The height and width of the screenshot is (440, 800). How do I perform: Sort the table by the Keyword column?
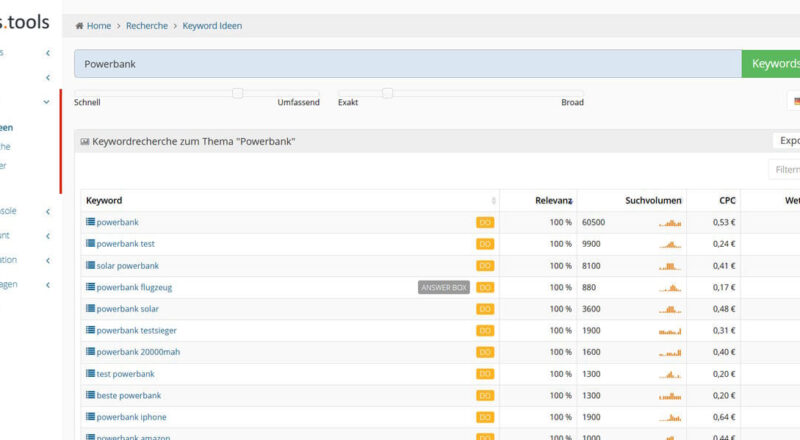[290, 201]
